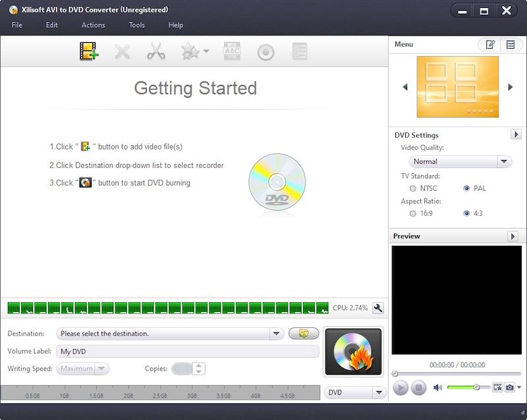Viewport: 527px width, 420px height.
Task: Select the PAL TV standard
Action: tap(466, 188)
